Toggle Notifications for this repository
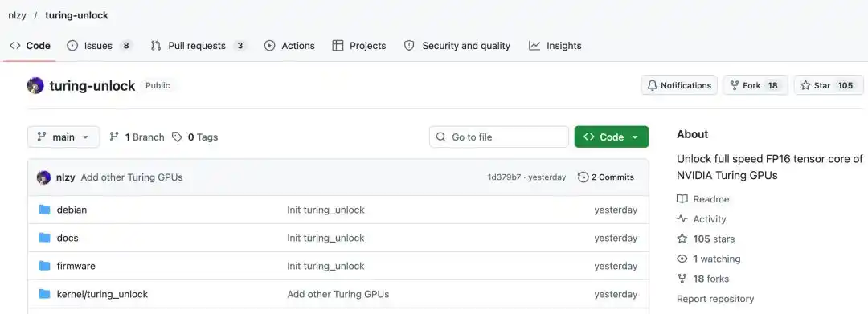868x314 pixels. coord(679,85)
